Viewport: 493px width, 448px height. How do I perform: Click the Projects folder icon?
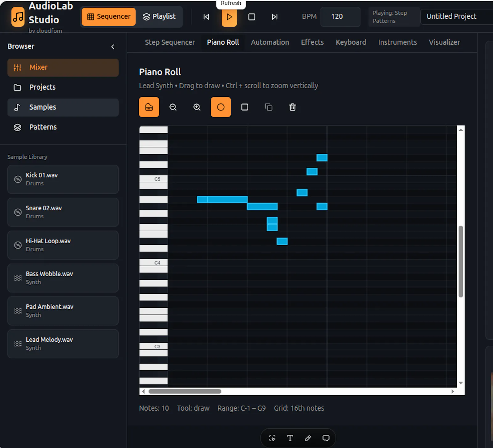[18, 88]
